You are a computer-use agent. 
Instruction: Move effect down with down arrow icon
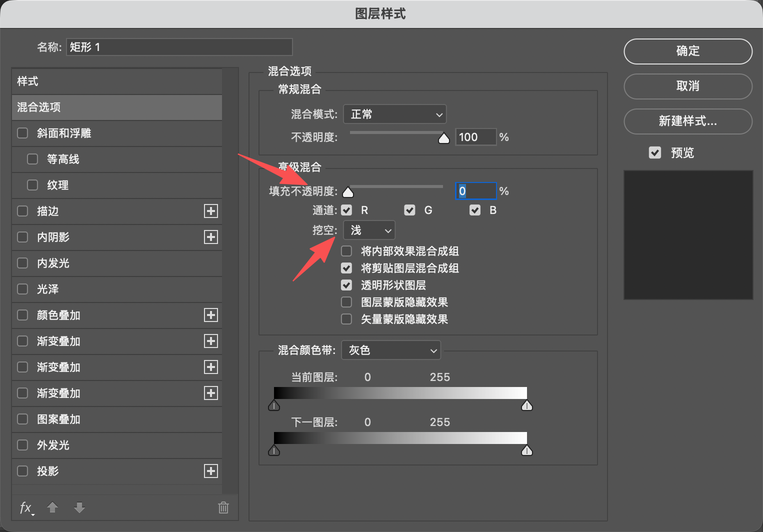tap(79, 507)
